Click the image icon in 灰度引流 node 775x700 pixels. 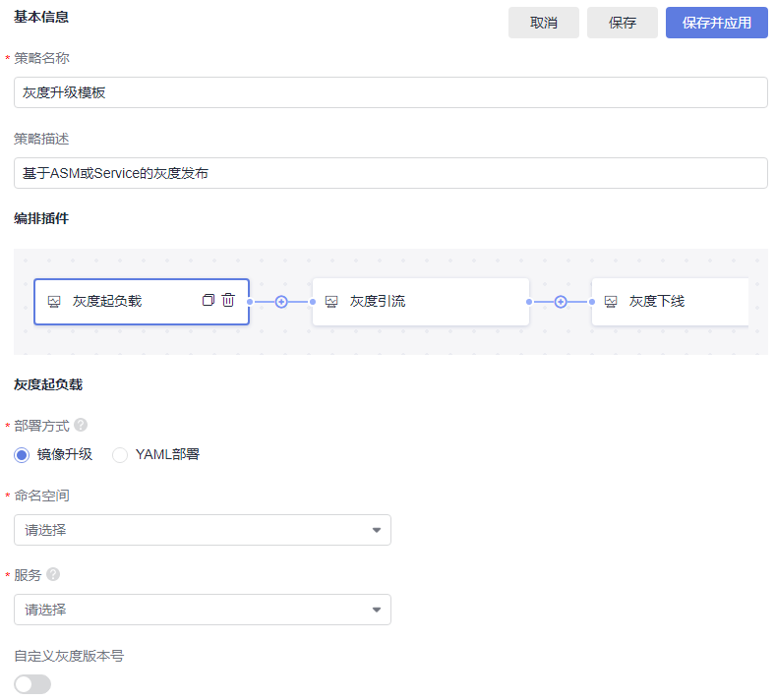click(x=331, y=302)
